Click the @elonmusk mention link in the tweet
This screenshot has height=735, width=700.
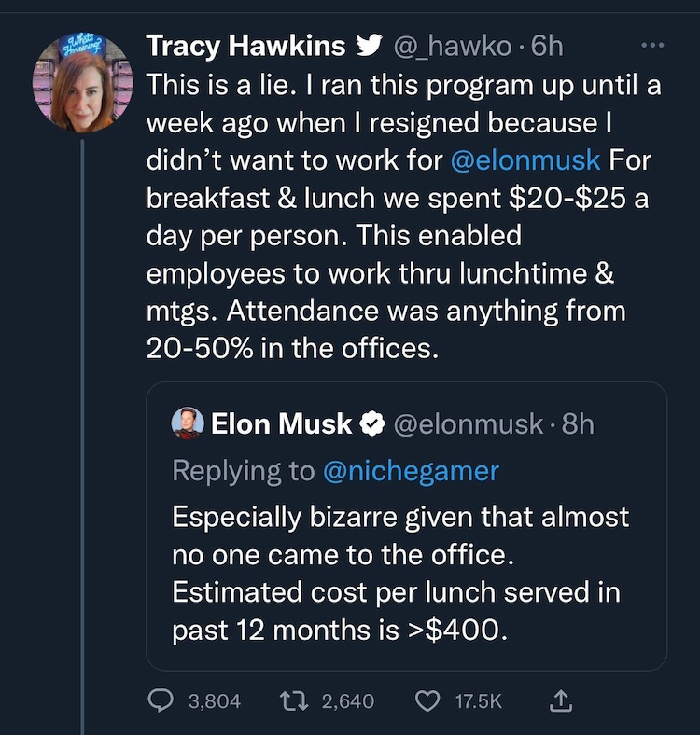click(525, 159)
